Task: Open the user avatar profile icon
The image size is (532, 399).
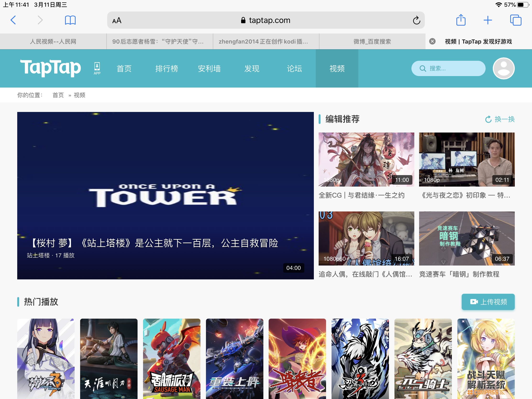Action: click(503, 68)
